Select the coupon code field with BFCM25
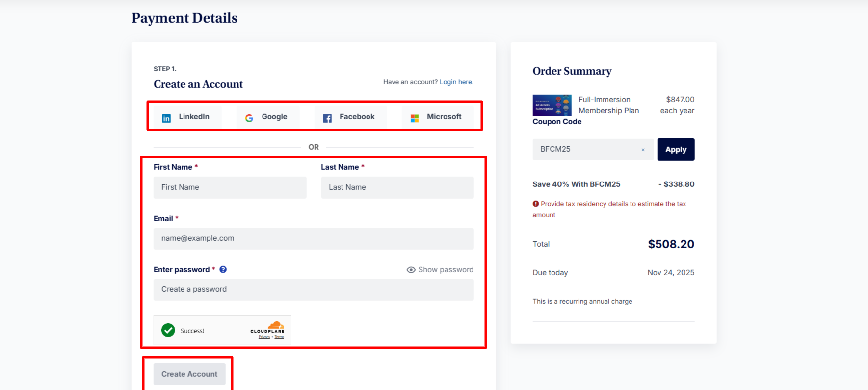 (586, 149)
